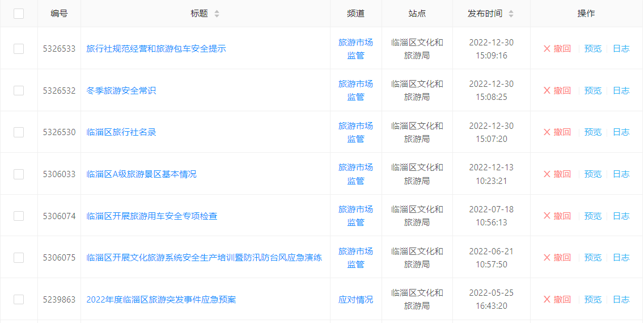Click the 撤回 X icon for row 5326533
Viewport: 644px width, 323px height.
pos(547,49)
